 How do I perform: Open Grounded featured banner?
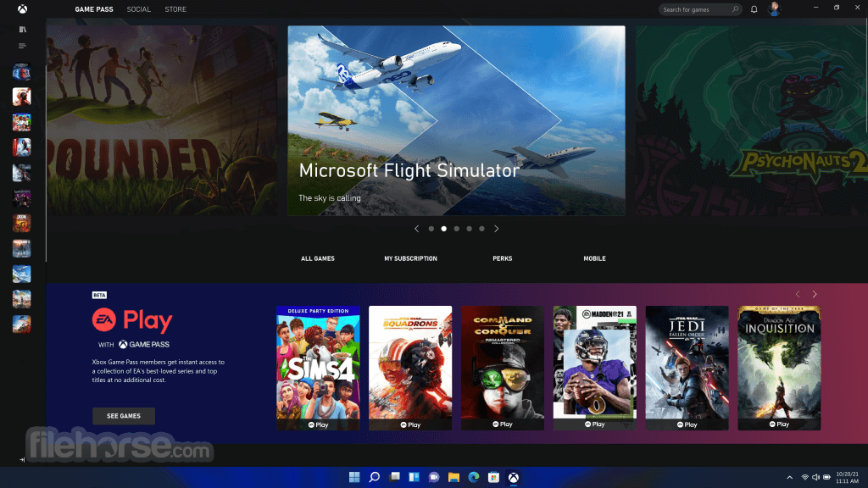click(163, 120)
